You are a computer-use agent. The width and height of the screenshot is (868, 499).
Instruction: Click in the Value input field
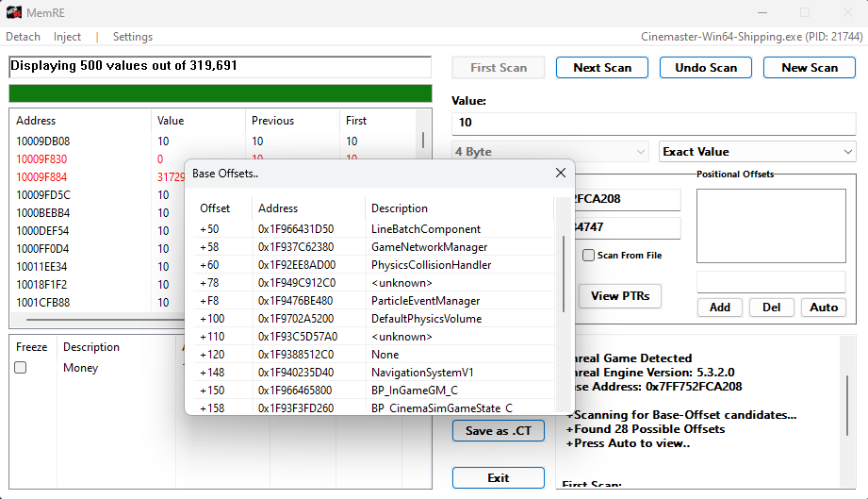653,123
